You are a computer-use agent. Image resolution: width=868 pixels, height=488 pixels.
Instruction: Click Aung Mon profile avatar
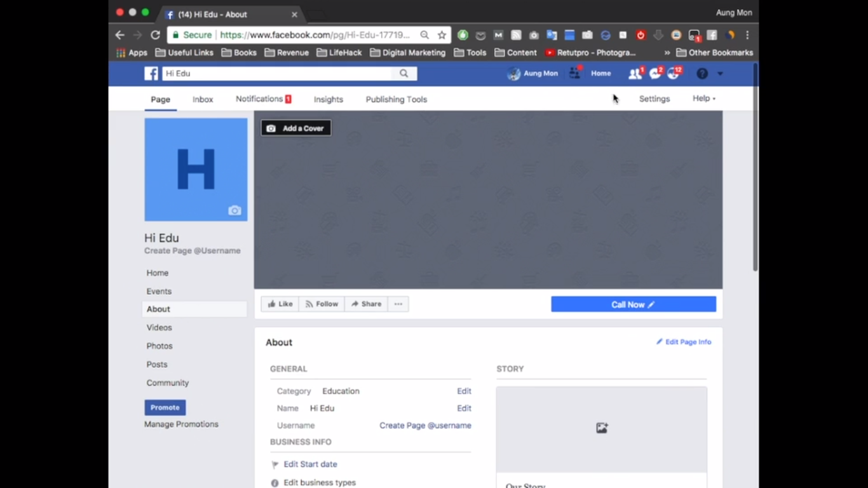(513, 74)
